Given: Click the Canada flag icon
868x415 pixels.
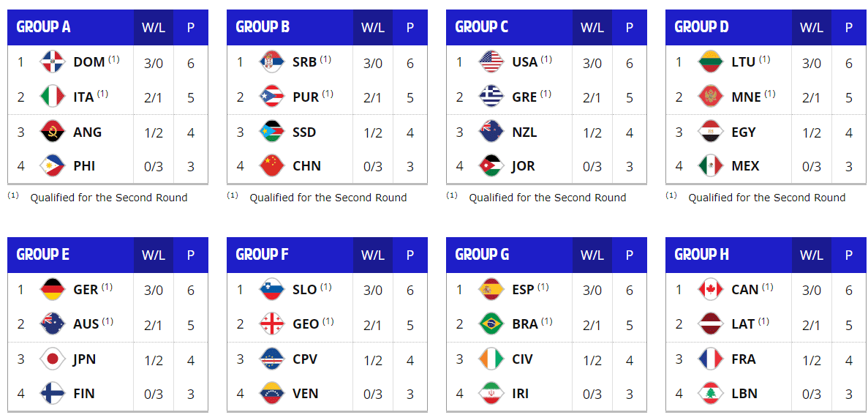Looking at the screenshot, I should [711, 289].
